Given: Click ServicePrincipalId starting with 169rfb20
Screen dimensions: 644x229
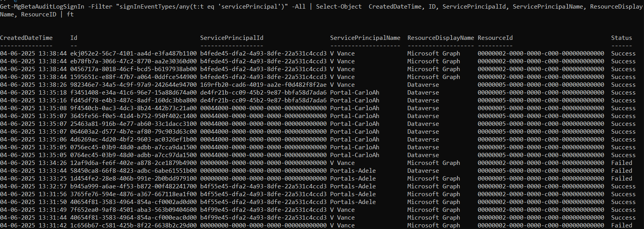Looking at the screenshot, I should click(x=263, y=85).
